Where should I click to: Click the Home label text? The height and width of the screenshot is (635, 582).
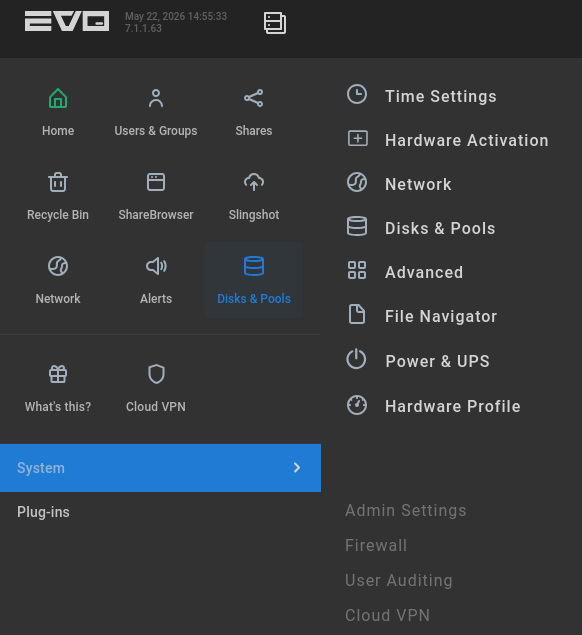[x=58, y=131]
